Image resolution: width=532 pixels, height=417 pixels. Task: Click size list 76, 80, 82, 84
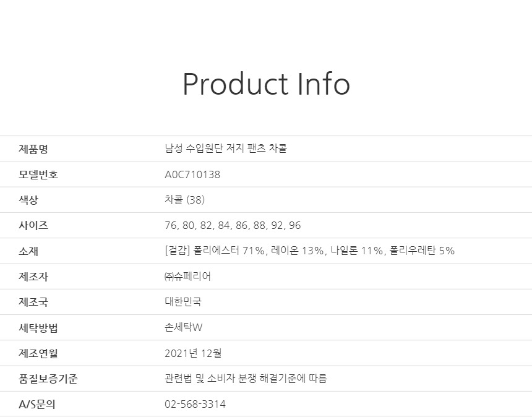(x=197, y=225)
